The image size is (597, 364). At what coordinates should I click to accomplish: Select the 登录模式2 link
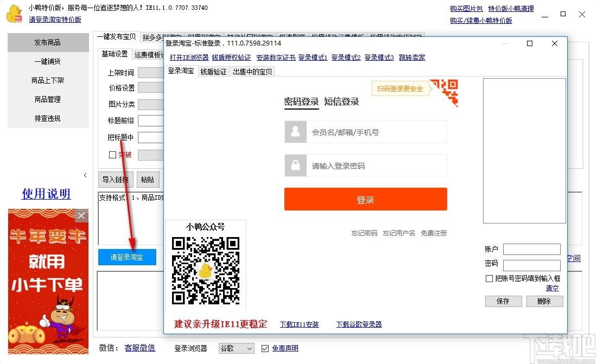346,58
